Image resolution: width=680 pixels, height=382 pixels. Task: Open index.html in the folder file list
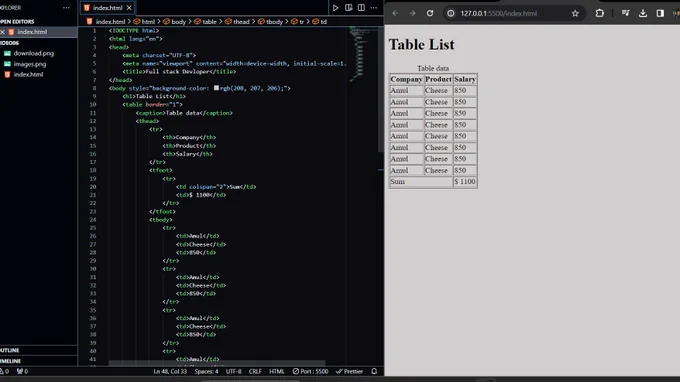click(x=28, y=75)
